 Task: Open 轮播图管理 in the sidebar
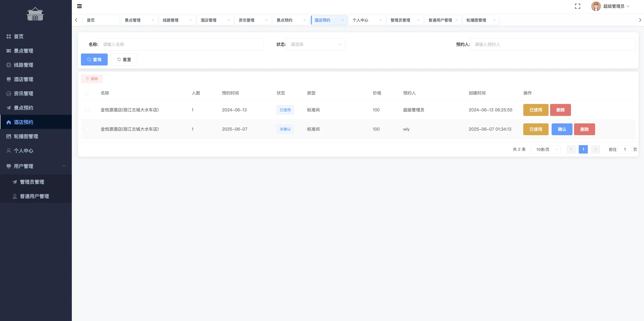(x=26, y=136)
